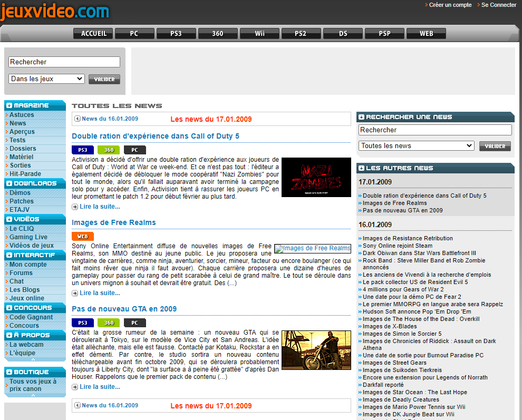The image size is (522, 420).
Task: Open the GTA biker thumbnail image
Action: coord(316,350)
